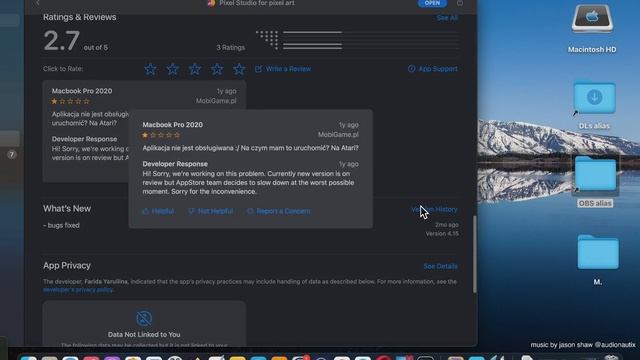Rate the app three stars
The height and width of the screenshot is (360, 640).
[x=195, y=69]
